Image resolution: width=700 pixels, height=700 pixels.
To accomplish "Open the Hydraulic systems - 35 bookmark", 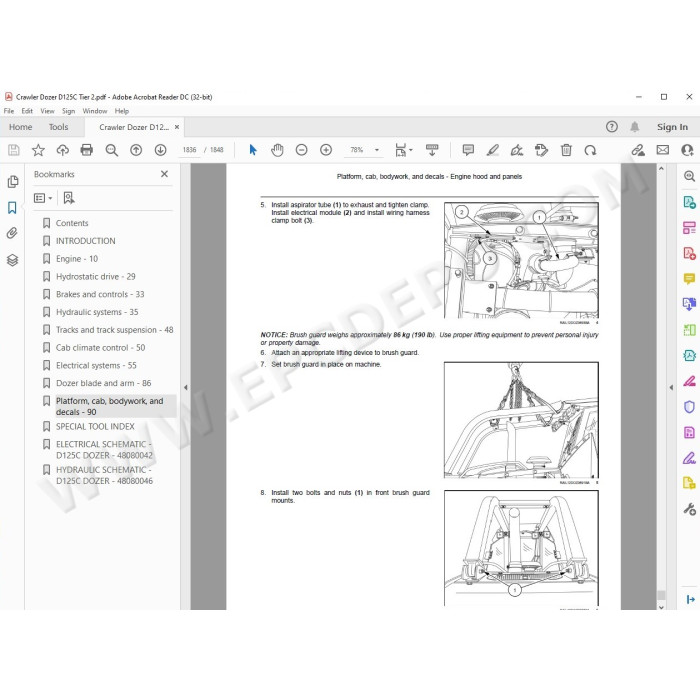I will point(97,312).
